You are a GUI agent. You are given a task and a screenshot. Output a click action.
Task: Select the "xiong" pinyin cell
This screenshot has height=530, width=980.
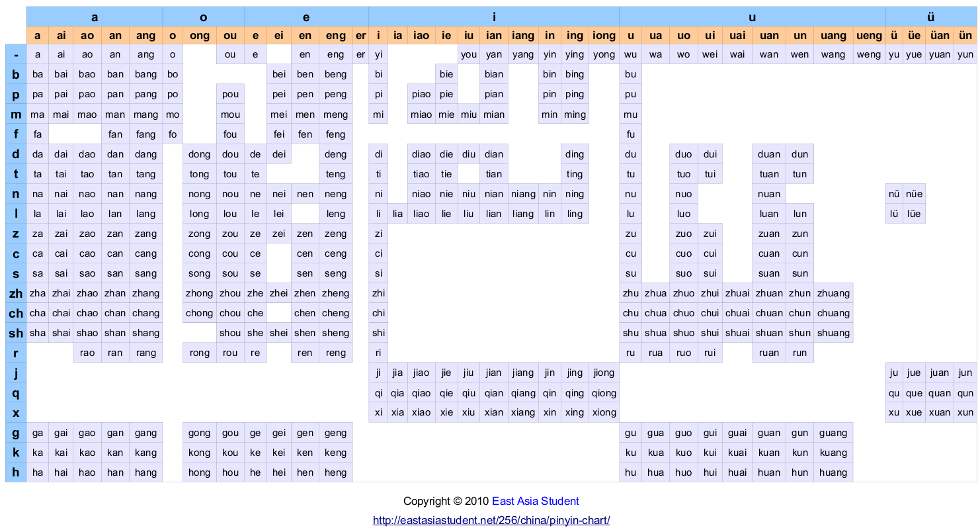point(603,412)
